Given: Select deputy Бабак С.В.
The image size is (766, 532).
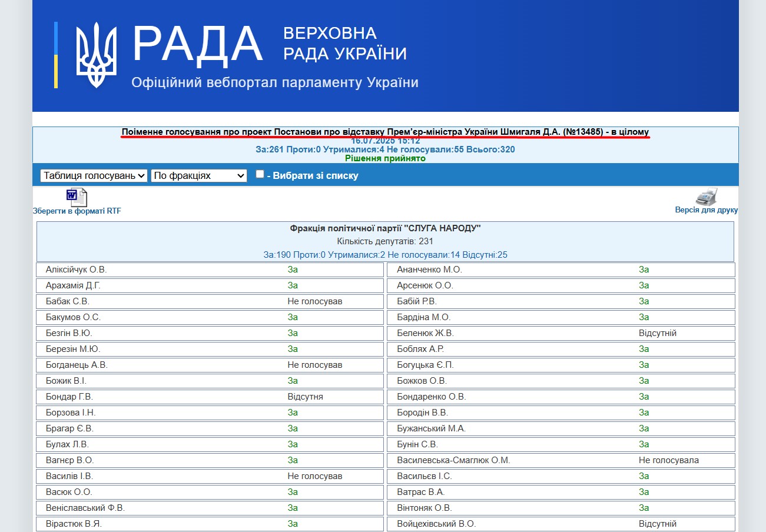Looking at the screenshot, I should (x=68, y=301).
